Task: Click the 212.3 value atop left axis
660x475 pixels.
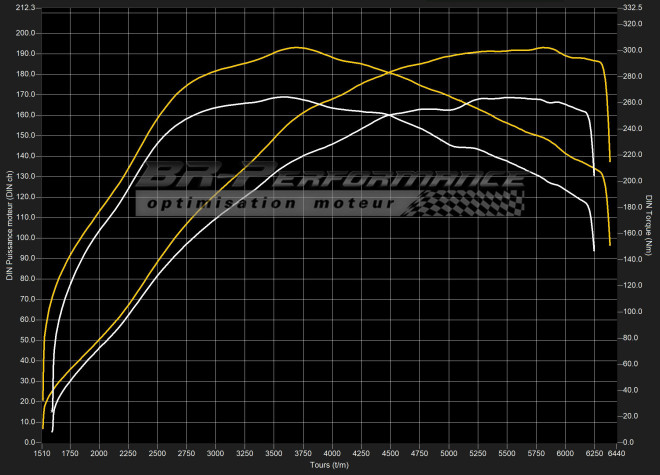Action: point(25,8)
